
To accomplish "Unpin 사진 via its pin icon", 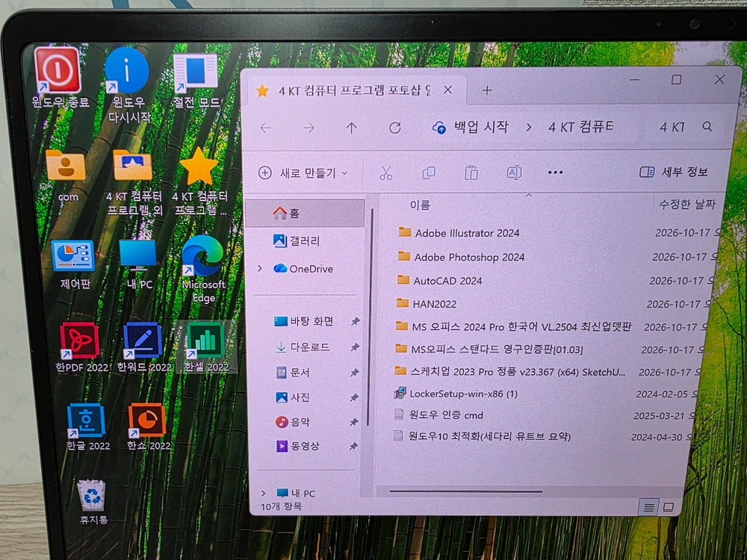I will [354, 397].
